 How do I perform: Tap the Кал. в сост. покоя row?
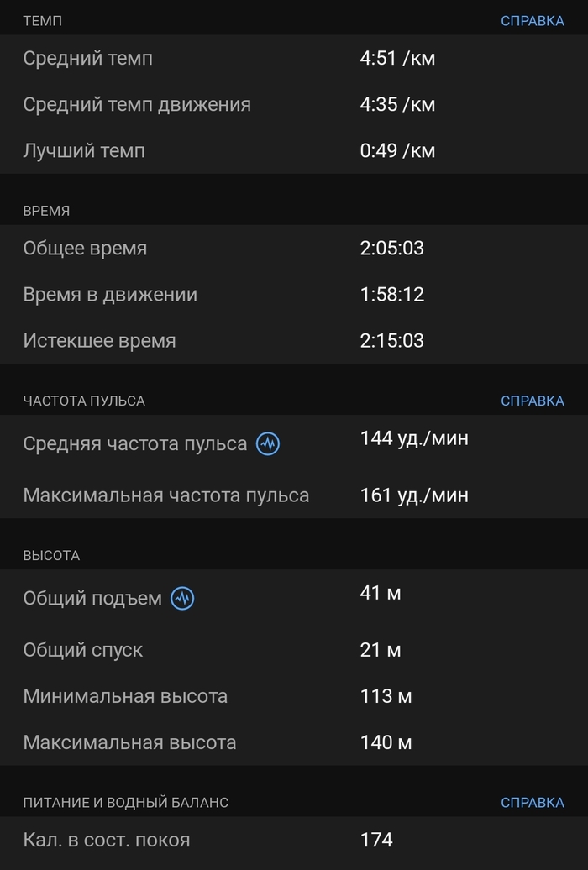294,840
